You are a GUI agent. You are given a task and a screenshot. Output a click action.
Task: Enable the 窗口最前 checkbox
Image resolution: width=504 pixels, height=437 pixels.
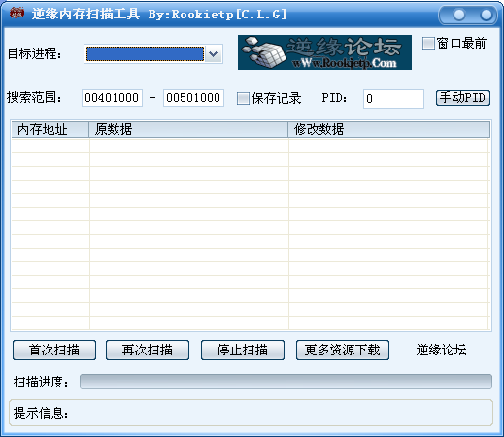tap(428, 44)
